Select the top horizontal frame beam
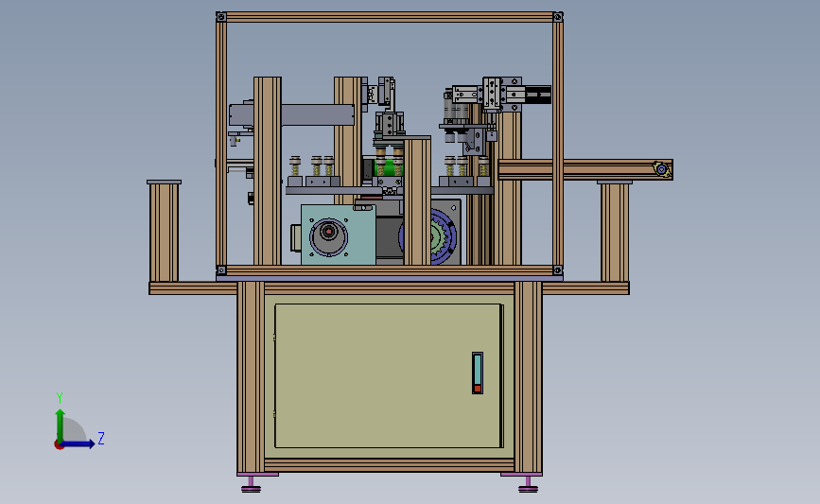This screenshot has height=504, width=820. pyautogui.click(x=389, y=17)
